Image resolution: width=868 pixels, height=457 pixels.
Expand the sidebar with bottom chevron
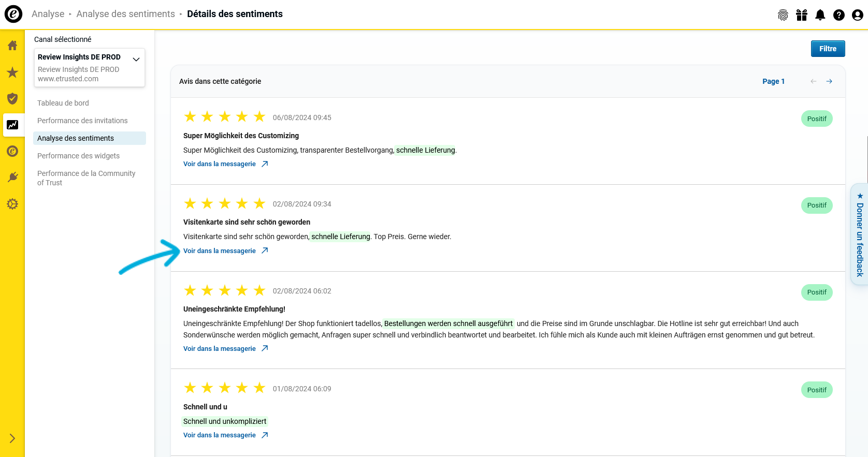coord(12,438)
